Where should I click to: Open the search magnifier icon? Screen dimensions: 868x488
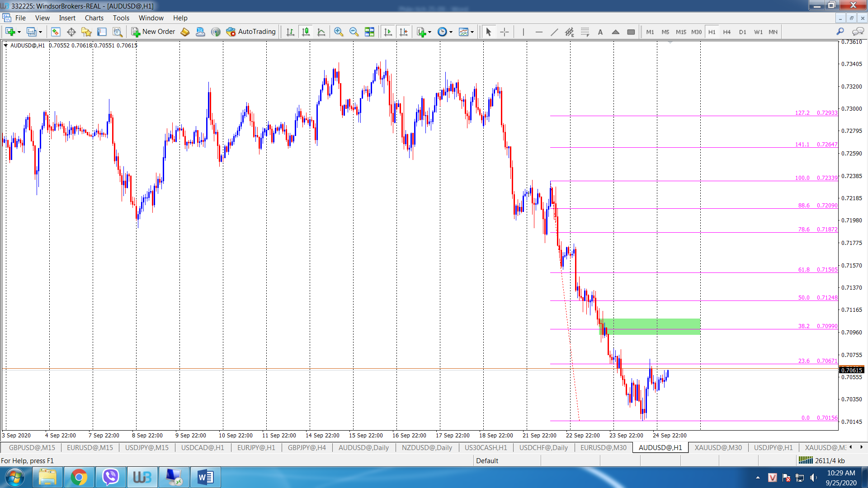coord(840,32)
